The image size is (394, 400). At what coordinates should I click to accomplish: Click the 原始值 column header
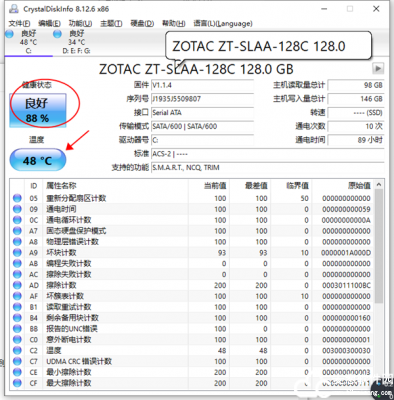point(343,186)
